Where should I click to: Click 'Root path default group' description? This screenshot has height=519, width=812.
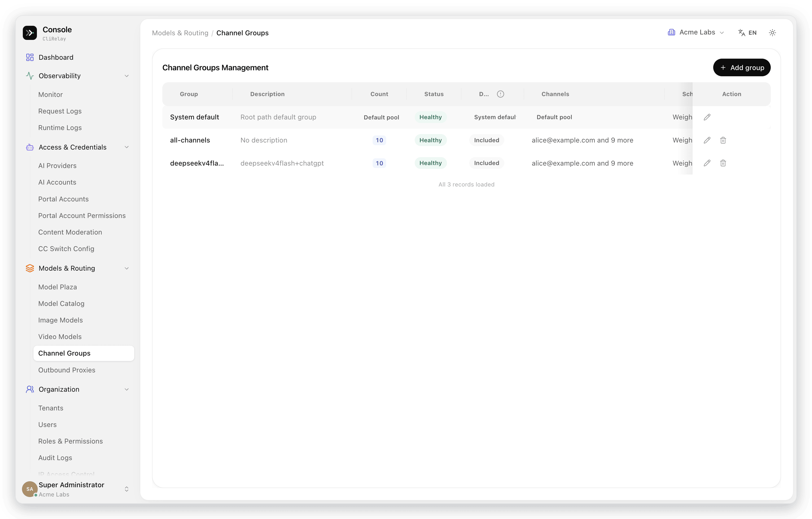point(278,117)
